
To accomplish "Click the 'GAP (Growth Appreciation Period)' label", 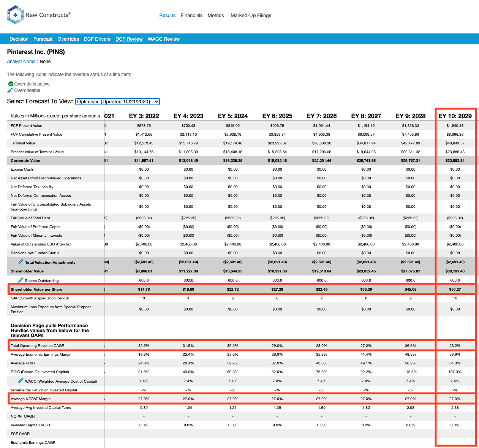I will pos(40,298).
